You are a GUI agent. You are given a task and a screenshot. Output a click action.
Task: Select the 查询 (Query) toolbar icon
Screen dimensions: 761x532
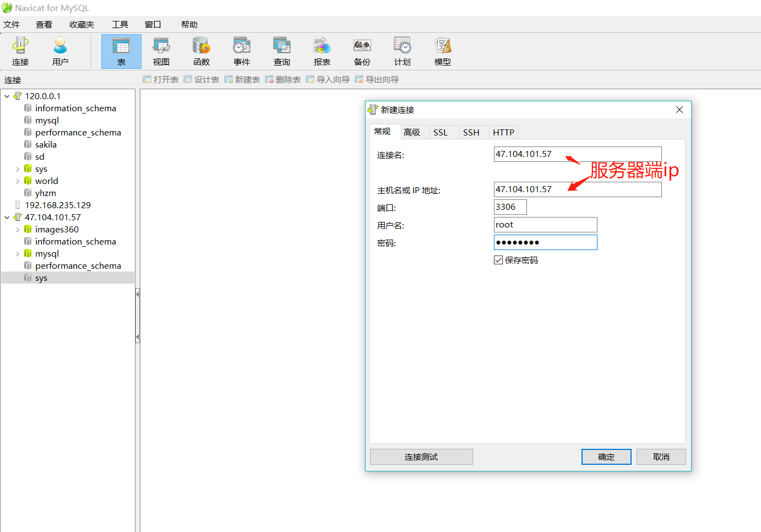click(282, 51)
